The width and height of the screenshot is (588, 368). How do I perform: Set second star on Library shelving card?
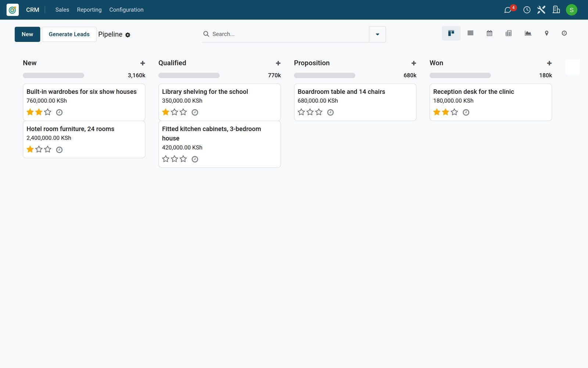(175, 112)
